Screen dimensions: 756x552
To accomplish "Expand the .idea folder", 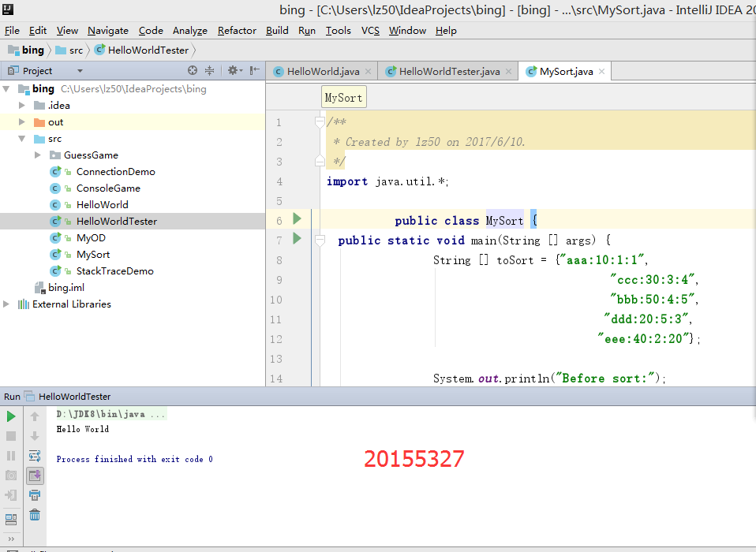I will click(x=21, y=105).
